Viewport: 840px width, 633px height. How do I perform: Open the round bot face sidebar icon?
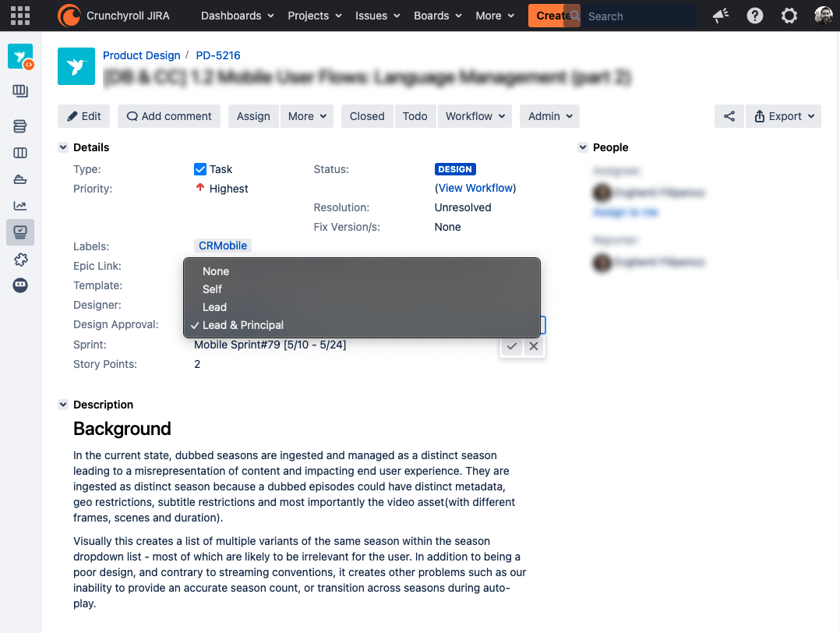(20, 285)
